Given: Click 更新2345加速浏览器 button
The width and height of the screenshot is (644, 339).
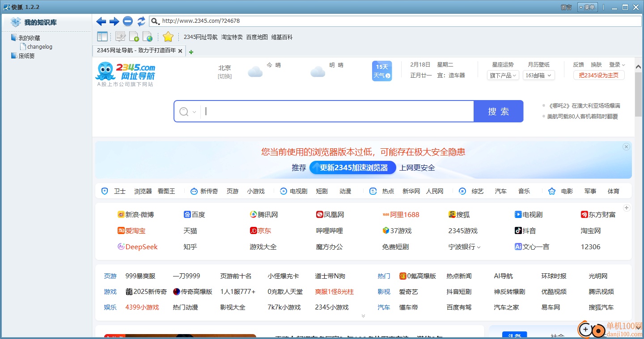Looking at the screenshot, I should pyautogui.click(x=353, y=168).
